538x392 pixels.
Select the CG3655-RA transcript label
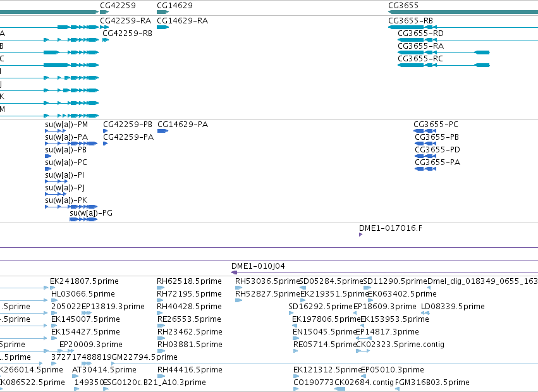[420, 46]
